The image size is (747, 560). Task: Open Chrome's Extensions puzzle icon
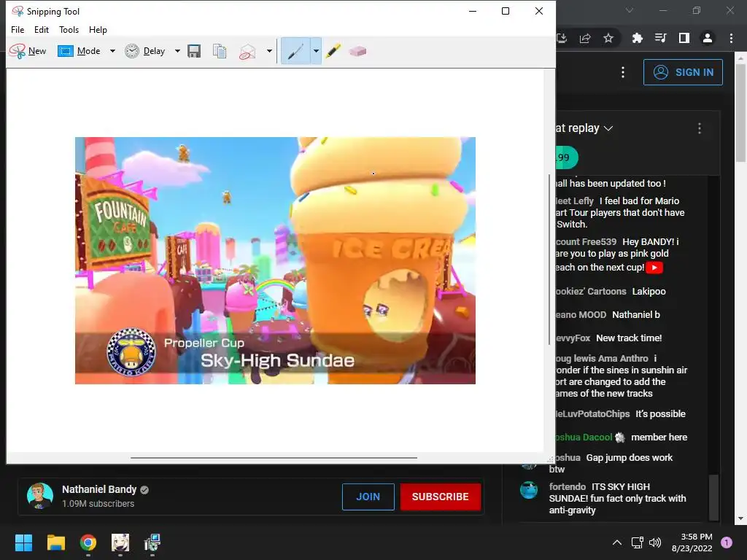637,38
